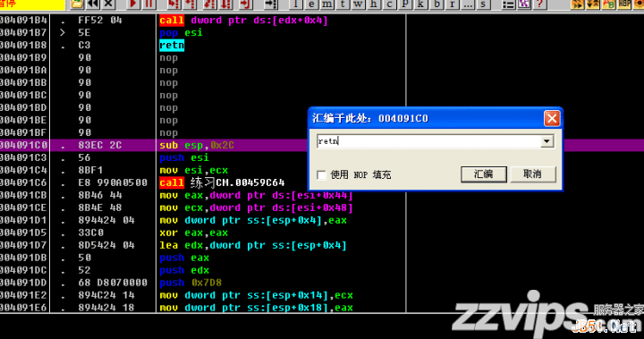
Task: Show Threads window (t button)
Action: coord(343,4)
